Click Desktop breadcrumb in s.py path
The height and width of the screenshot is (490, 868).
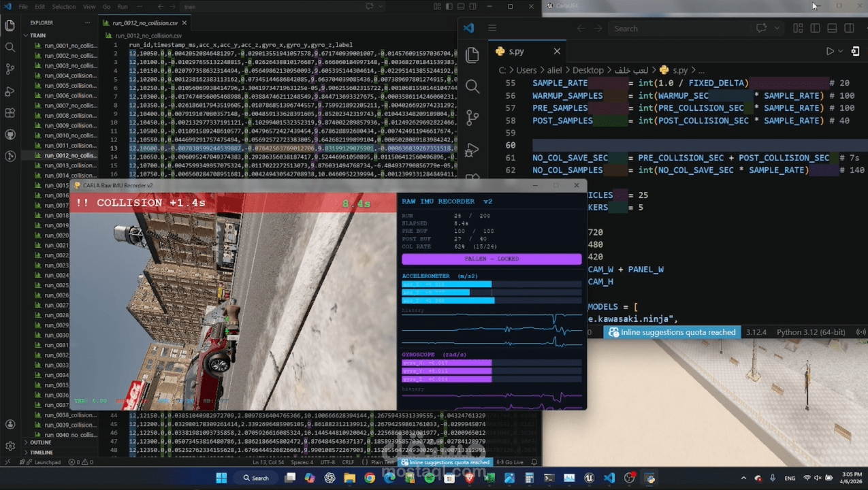(588, 70)
